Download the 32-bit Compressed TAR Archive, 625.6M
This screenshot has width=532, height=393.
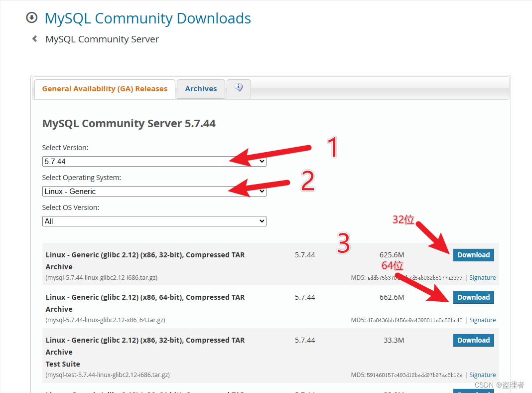[x=473, y=255]
